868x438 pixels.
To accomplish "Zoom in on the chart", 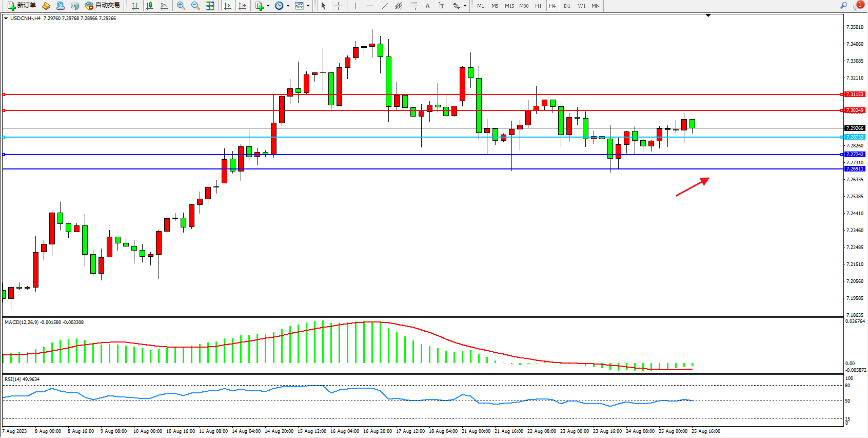I will tap(181, 6).
